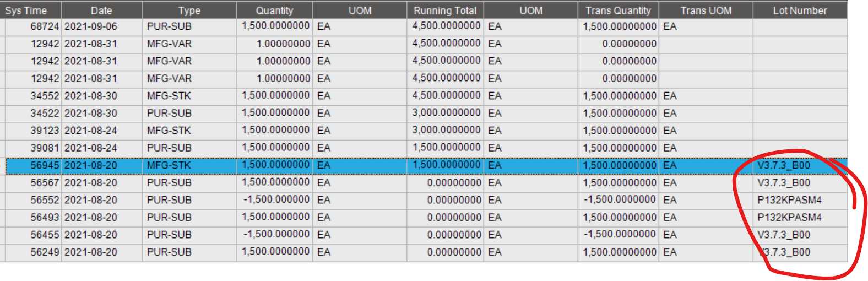Image resolution: width=868 pixels, height=281 pixels.
Task: Click the Trans UOM column header
Action: pos(706,10)
